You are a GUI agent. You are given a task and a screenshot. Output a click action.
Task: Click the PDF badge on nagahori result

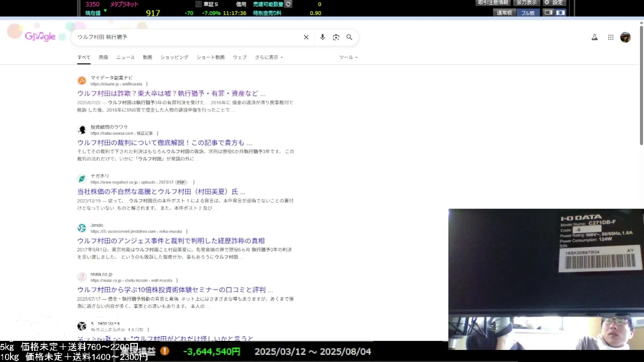(x=181, y=182)
